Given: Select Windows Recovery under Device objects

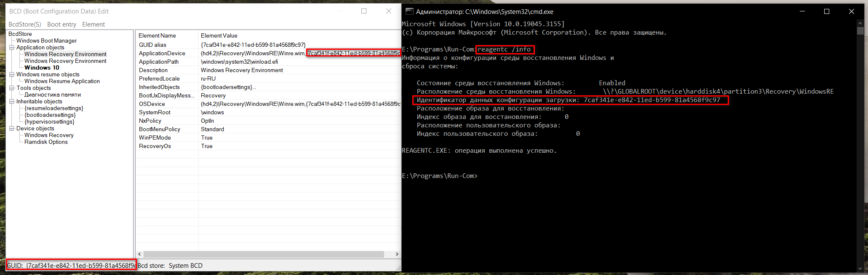Looking at the screenshot, I should point(49,135).
